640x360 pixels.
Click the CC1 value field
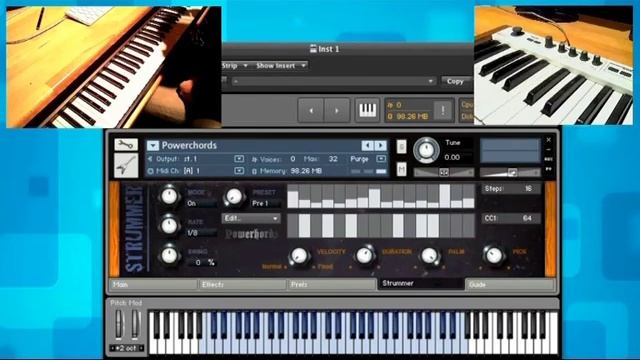point(511,218)
